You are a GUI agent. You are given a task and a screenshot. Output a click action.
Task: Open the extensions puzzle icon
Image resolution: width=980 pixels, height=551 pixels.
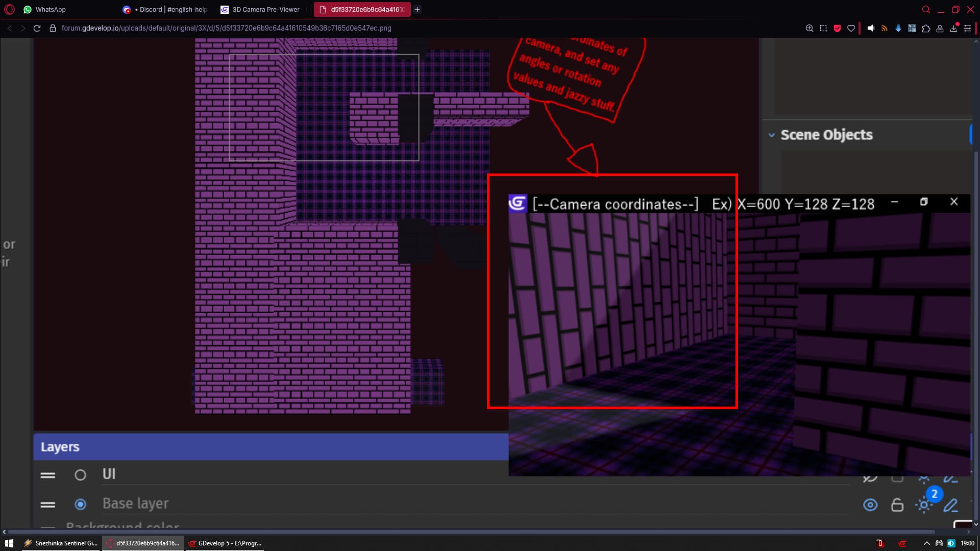tap(926, 29)
